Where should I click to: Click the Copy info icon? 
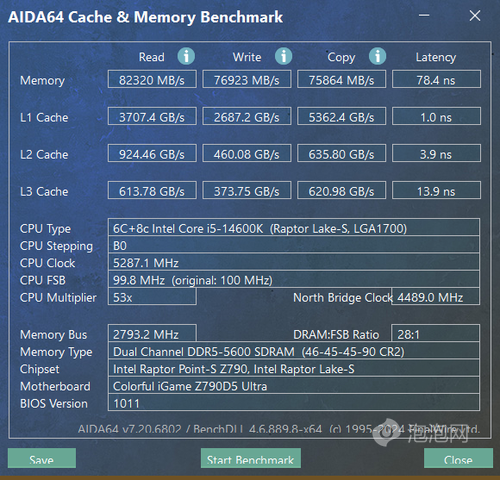[x=377, y=56]
